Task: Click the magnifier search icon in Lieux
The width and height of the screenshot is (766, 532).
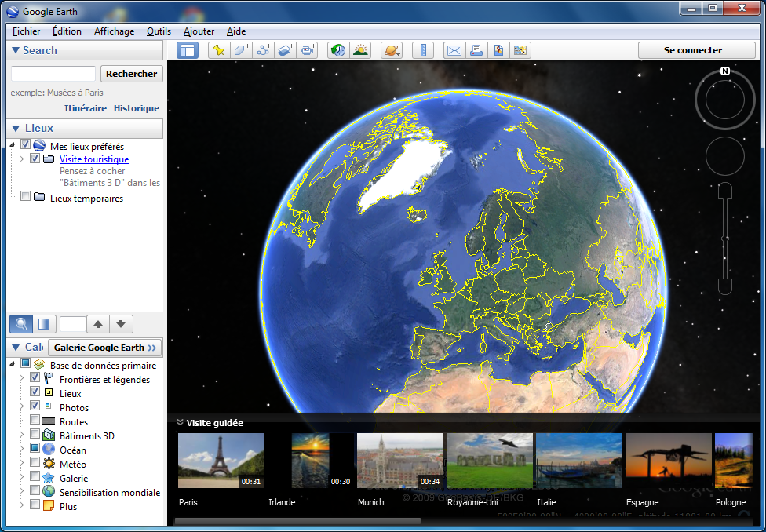Action: pyautogui.click(x=21, y=324)
